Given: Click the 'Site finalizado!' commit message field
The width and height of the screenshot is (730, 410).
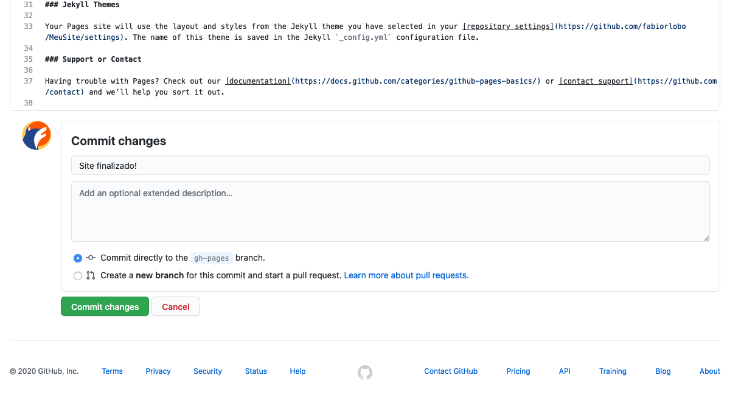Looking at the screenshot, I should (390, 166).
